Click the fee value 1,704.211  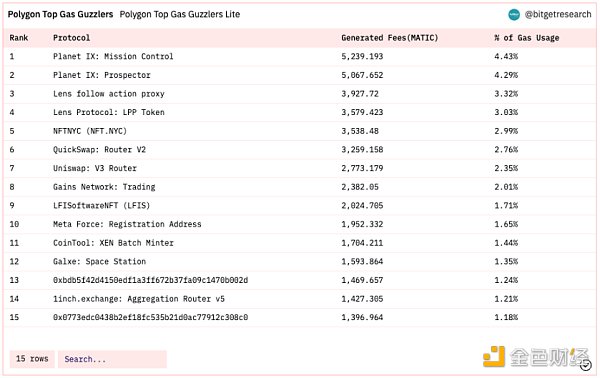pos(362,243)
